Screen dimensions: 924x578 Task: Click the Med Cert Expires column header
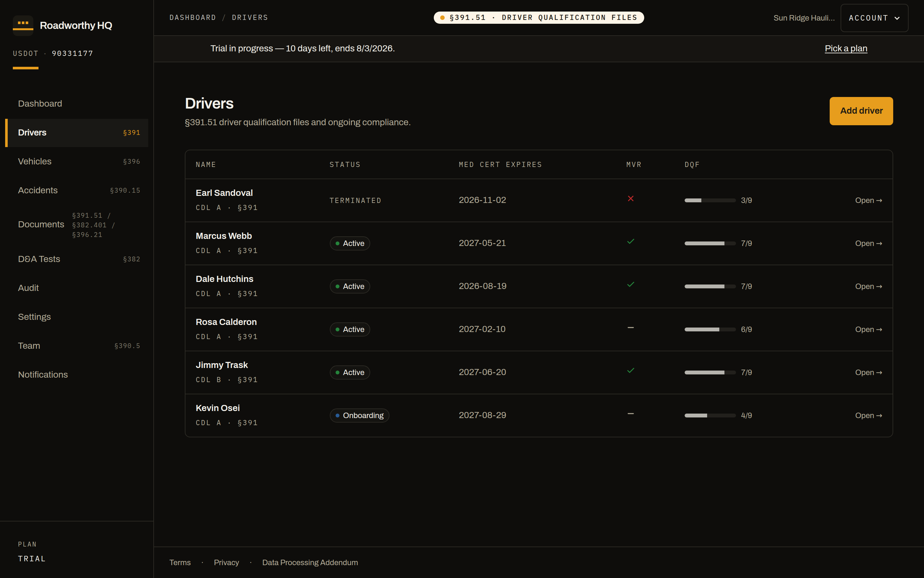pyautogui.click(x=500, y=164)
